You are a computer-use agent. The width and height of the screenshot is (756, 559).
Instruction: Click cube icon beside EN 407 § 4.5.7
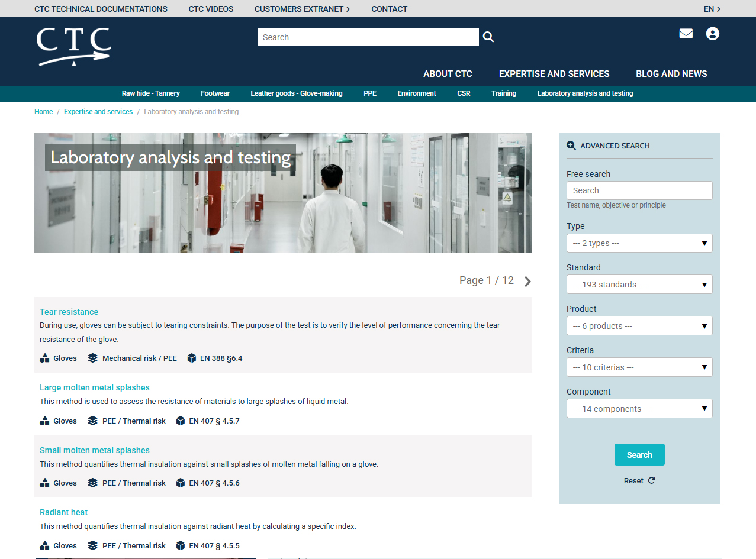181,421
